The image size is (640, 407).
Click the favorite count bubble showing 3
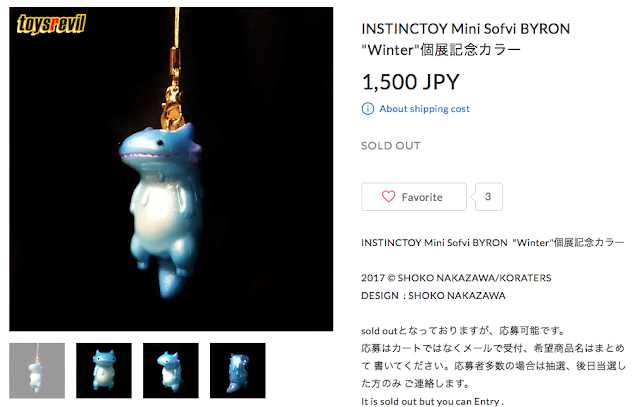(x=488, y=197)
